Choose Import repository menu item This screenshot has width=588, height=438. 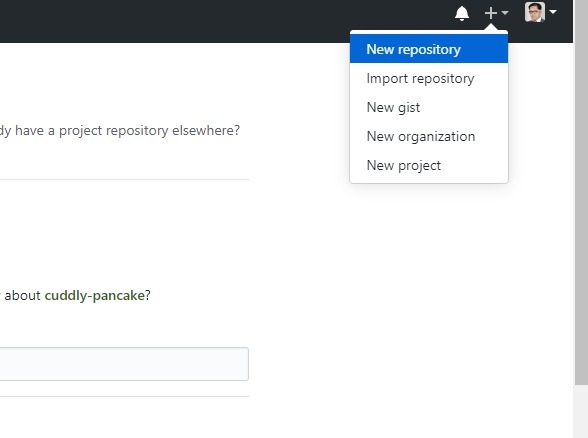tap(429, 78)
